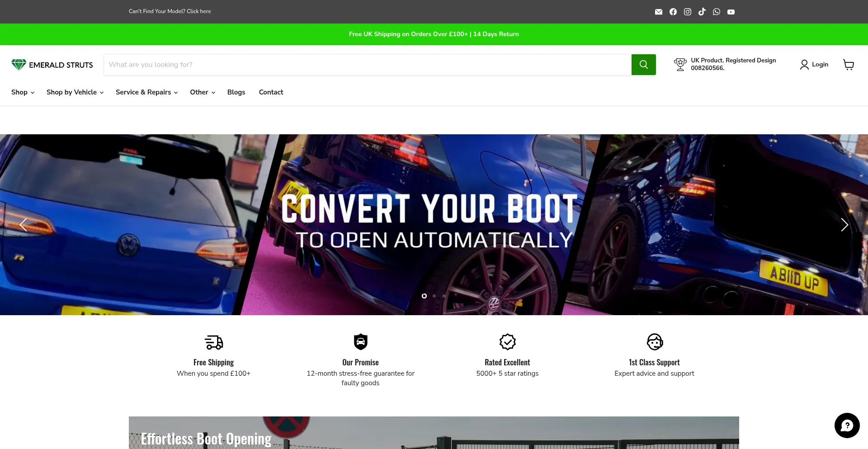Click the "What are you looking for?" search field

tap(367, 65)
